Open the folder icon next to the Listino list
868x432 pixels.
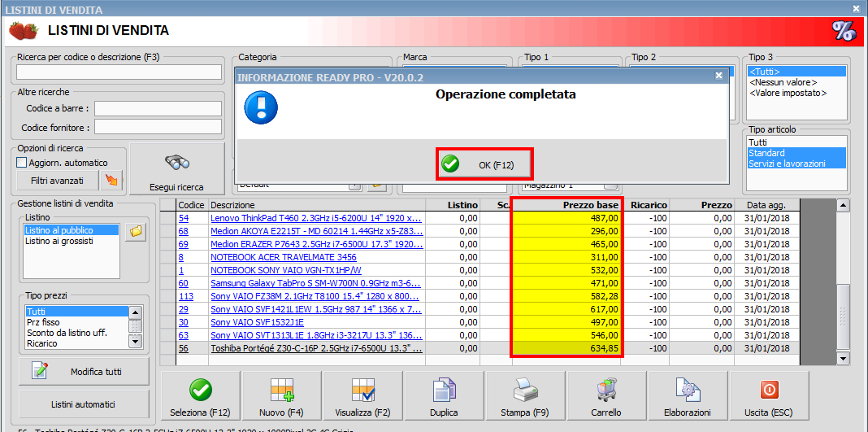[136, 233]
